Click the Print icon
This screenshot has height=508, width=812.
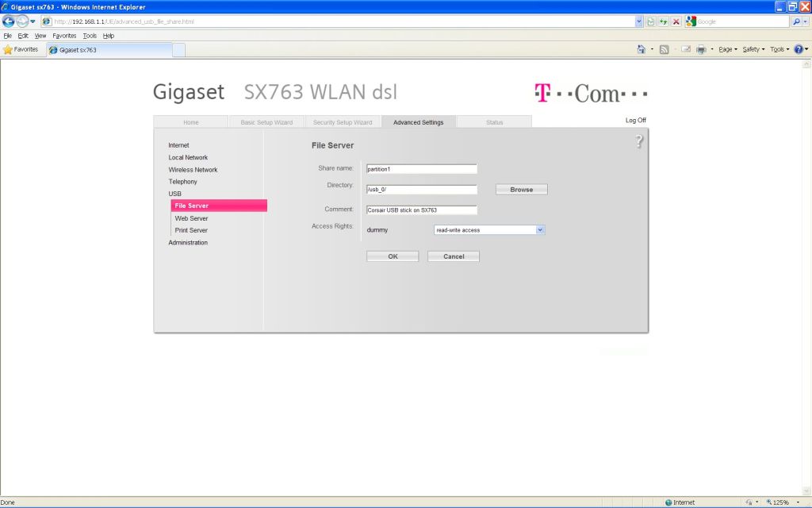(x=701, y=49)
